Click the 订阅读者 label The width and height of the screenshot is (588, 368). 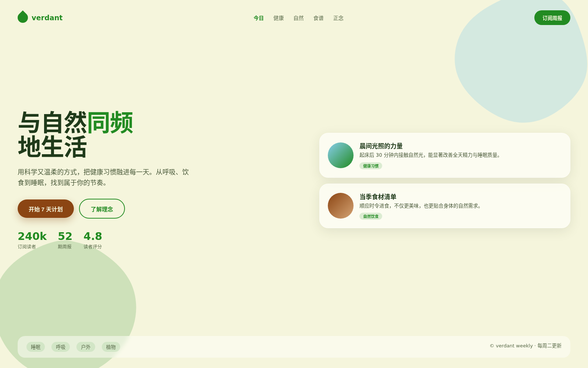point(27,247)
